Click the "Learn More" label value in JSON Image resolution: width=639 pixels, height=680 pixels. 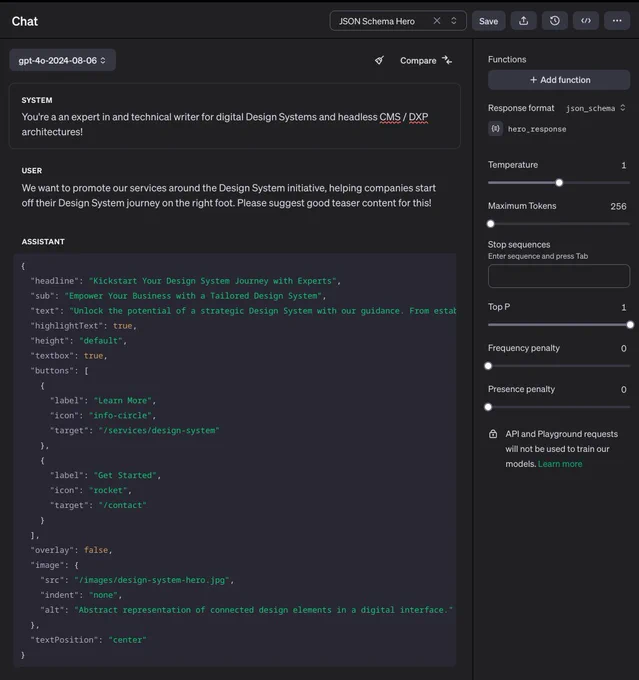click(x=122, y=401)
